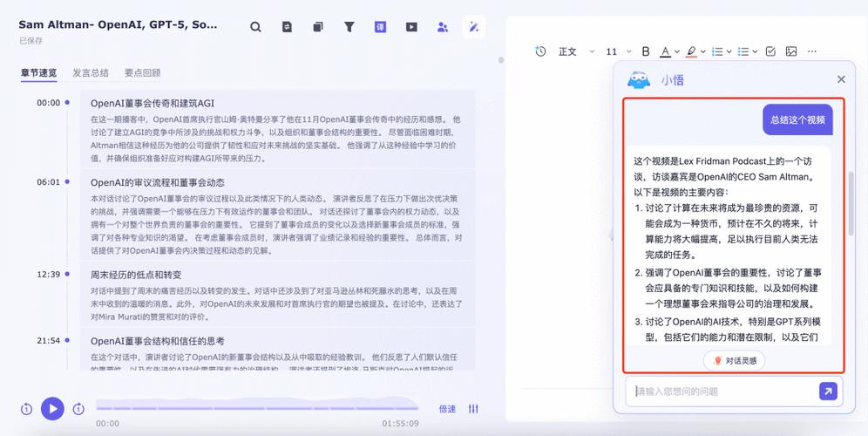The height and width of the screenshot is (436, 868).
Task: Toggle the translate (译) icon
Action: click(x=380, y=26)
